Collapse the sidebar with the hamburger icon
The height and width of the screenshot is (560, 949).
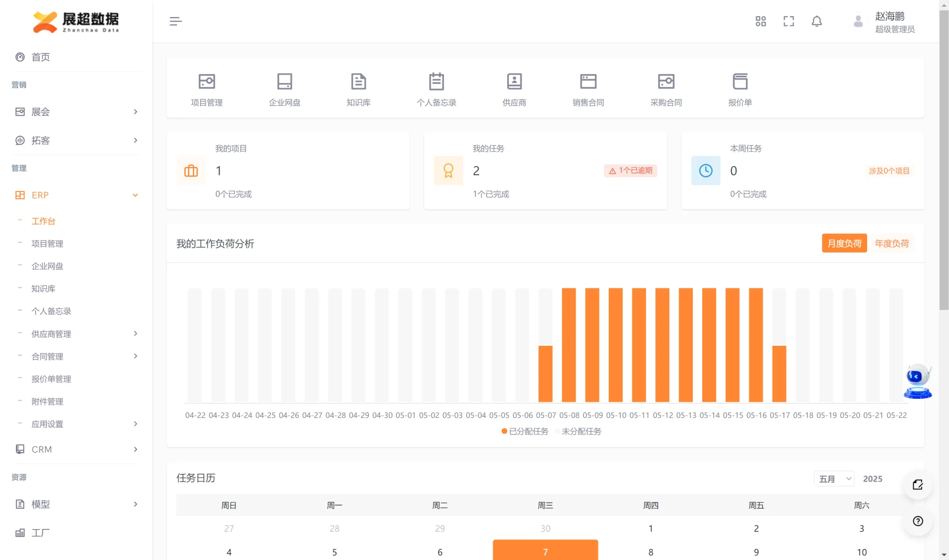click(175, 21)
